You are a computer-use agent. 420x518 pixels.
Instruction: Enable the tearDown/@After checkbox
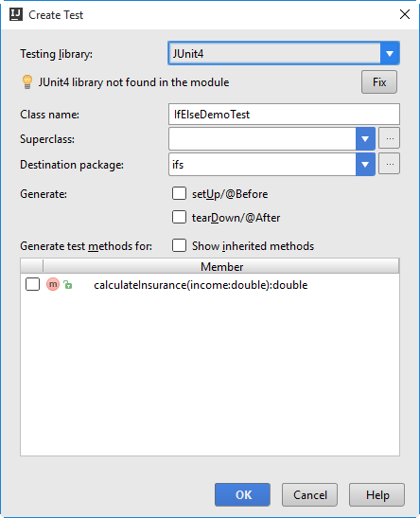[x=179, y=218]
